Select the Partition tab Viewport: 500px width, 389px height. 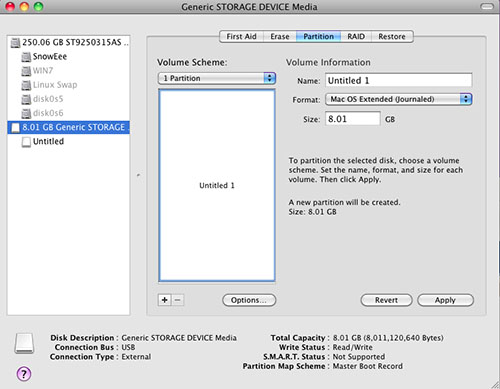[x=318, y=36]
